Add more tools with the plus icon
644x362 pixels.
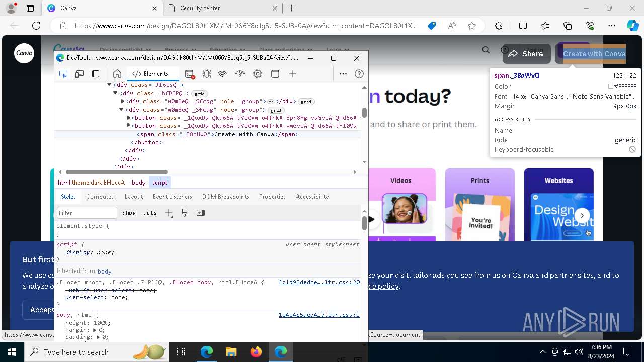tap(293, 74)
